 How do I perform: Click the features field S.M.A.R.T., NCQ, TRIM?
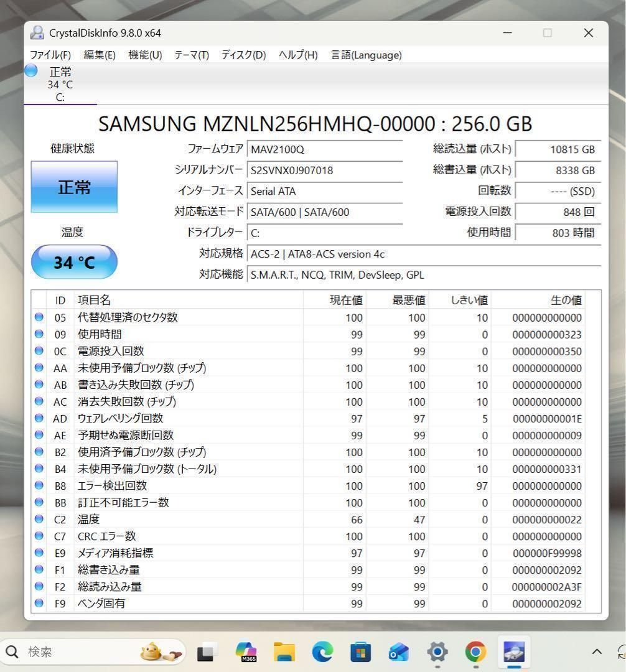pyautogui.click(x=424, y=275)
